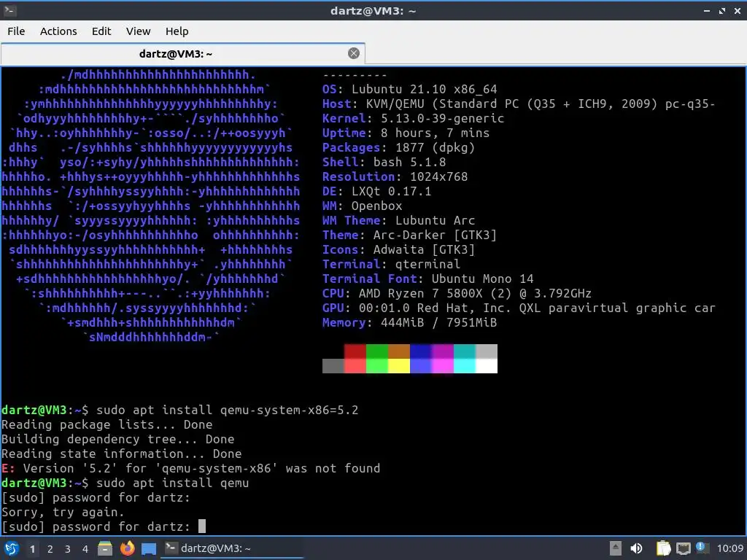The width and height of the screenshot is (747, 560).
Task: Switch to workspace 3
Action: 68,549
